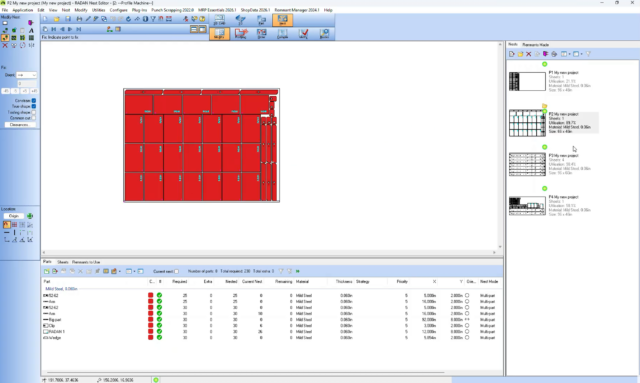Open the Plug-Ins menu

[139, 10]
